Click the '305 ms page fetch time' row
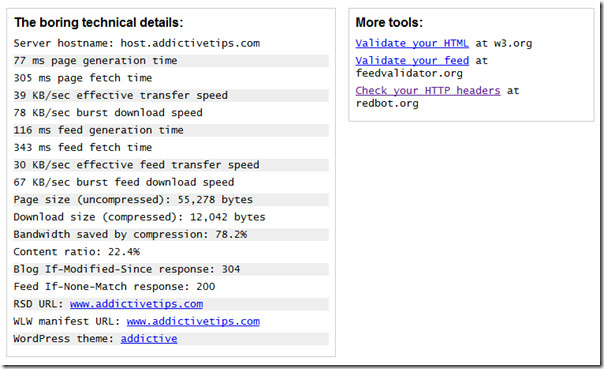 (x=171, y=78)
